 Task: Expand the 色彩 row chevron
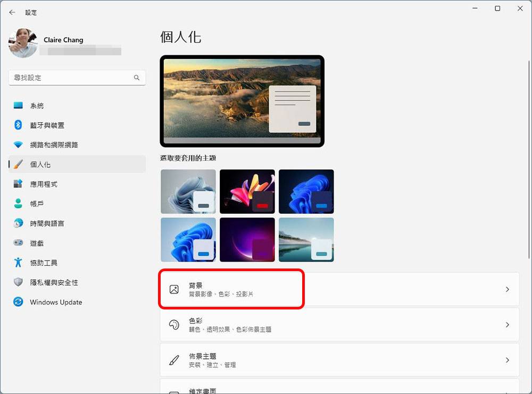click(507, 324)
